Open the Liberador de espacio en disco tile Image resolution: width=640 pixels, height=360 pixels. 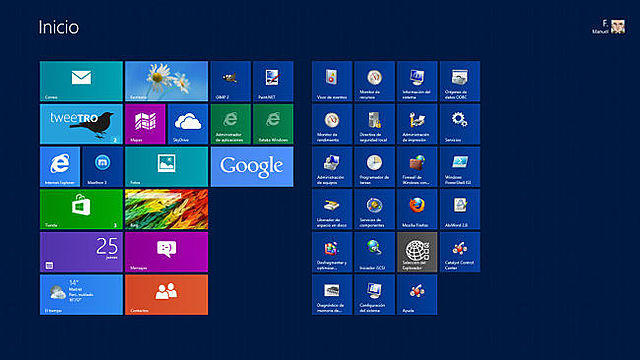[x=332, y=209]
